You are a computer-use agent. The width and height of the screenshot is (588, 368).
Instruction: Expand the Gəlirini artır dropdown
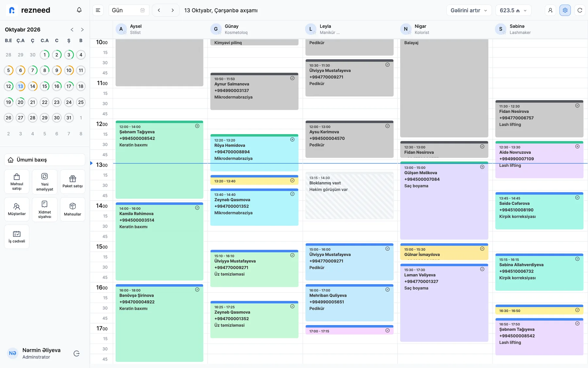pos(469,10)
